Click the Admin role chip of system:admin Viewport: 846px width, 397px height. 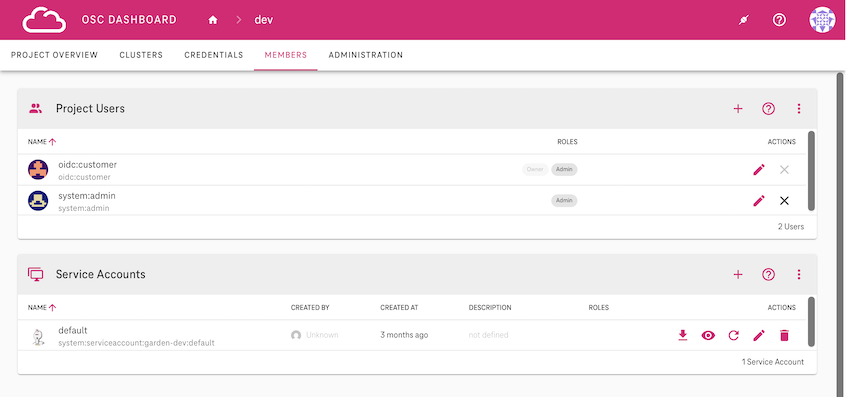pyautogui.click(x=564, y=201)
